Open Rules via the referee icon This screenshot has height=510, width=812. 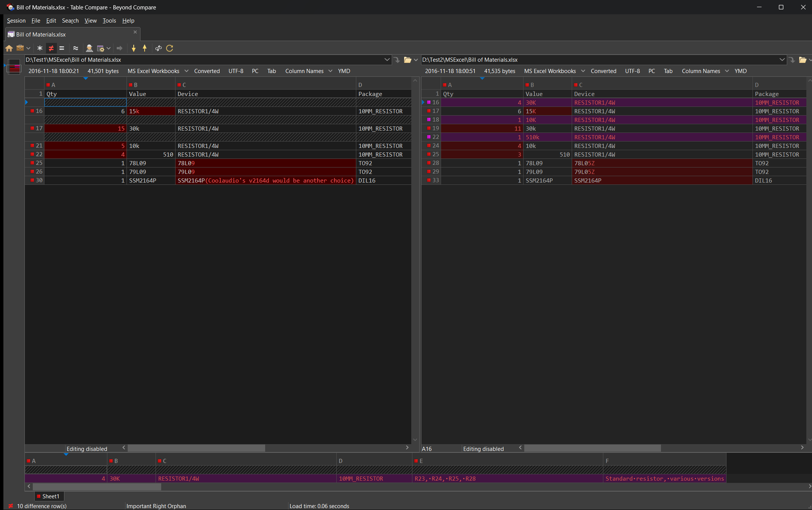(x=89, y=48)
